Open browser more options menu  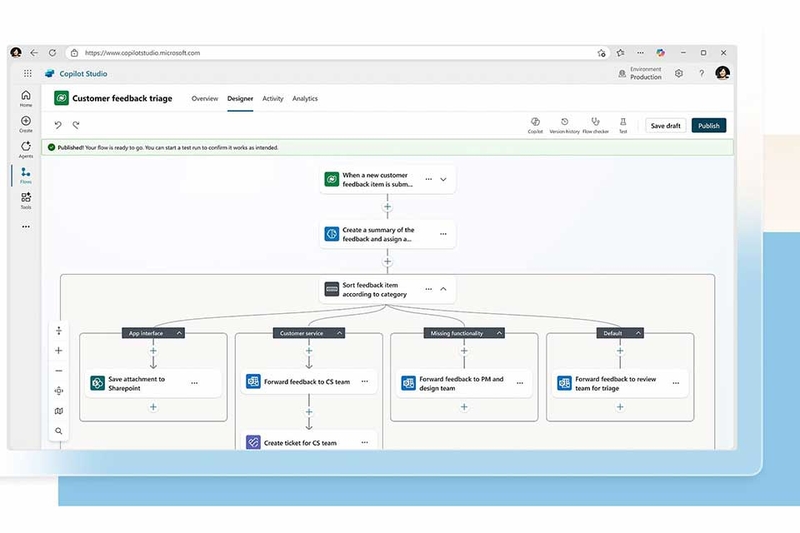[x=640, y=53]
